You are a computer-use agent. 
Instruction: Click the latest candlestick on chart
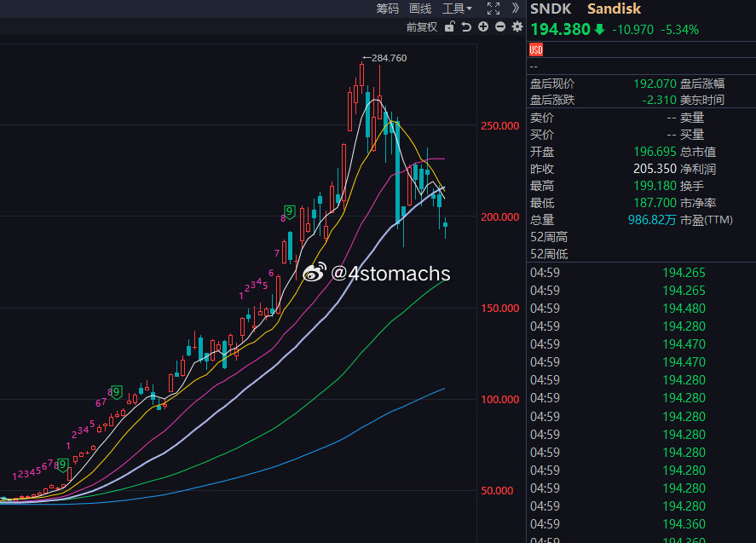pos(445,226)
